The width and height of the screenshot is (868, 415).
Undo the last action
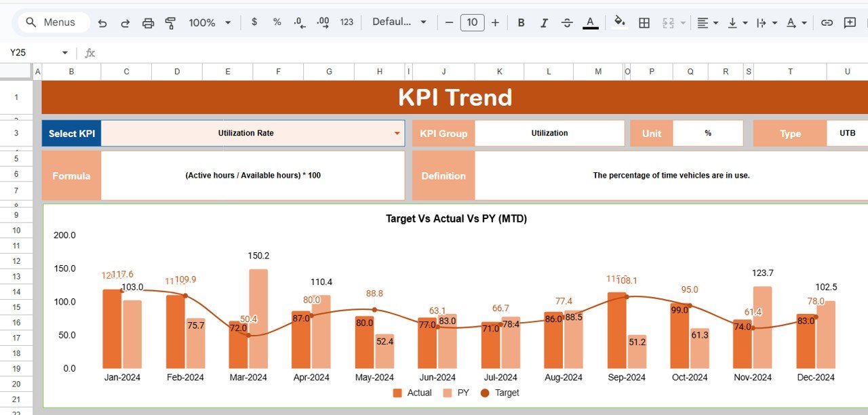[102, 22]
